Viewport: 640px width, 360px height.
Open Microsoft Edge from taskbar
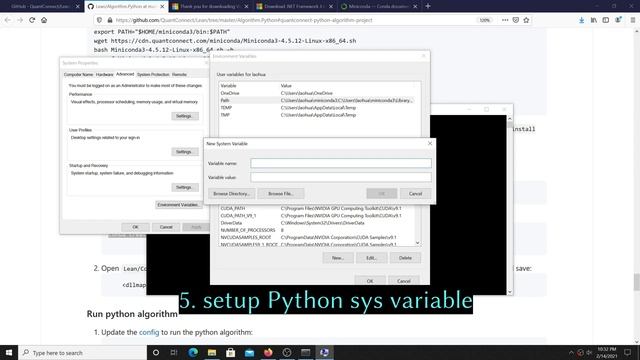[193, 353]
